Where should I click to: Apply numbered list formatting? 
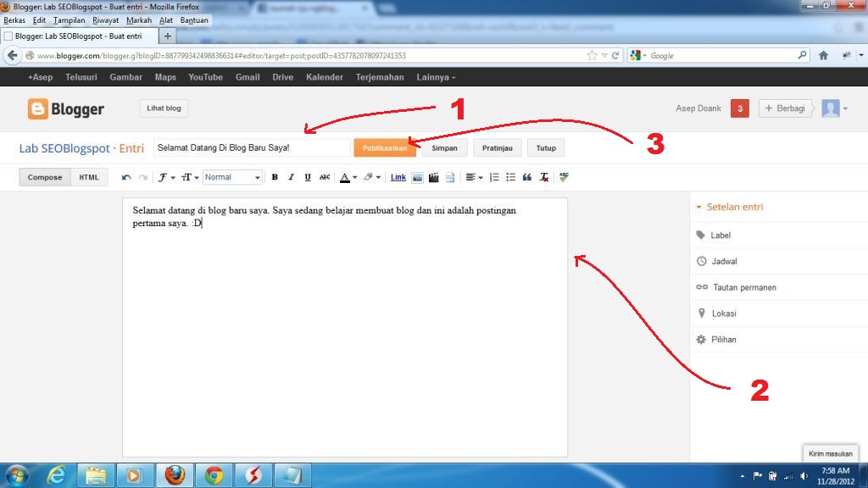[x=494, y=177]
